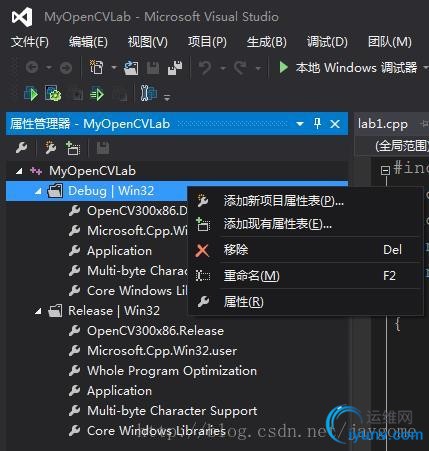Click the Undo arrow in toolbar
Screen dimensions: 429x451
pos(205,68)
